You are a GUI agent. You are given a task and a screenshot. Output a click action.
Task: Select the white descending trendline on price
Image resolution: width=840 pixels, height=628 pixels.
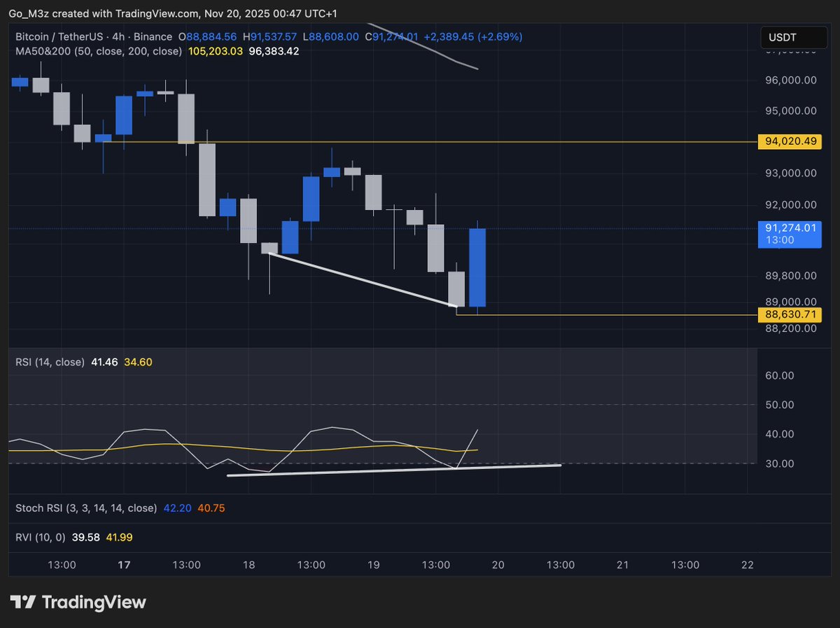point(363,279)
